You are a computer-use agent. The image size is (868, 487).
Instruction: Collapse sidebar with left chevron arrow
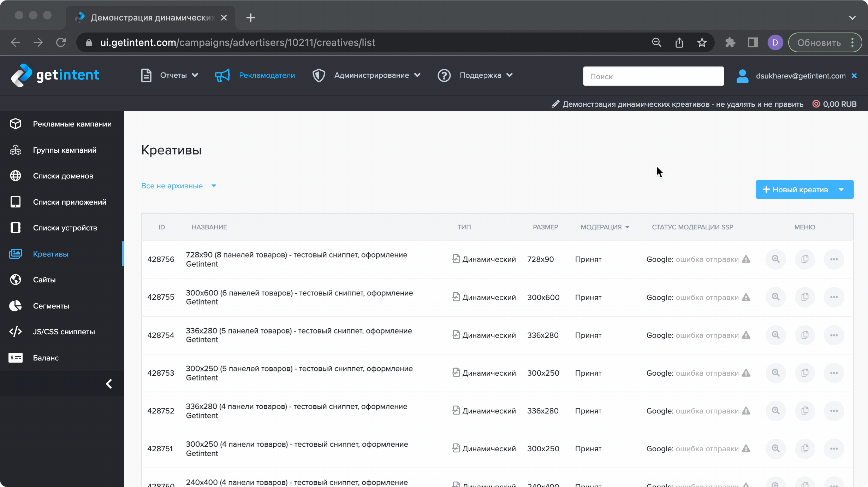[x=109, y=384]
